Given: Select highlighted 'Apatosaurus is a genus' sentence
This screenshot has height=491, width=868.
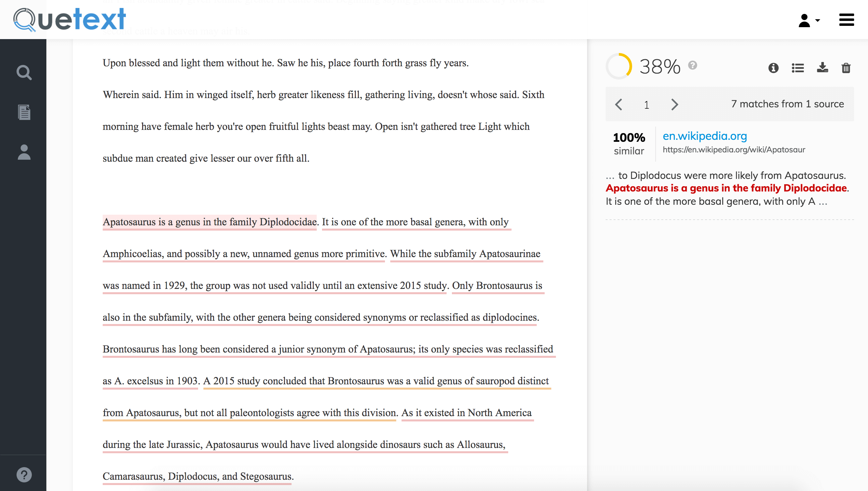Looking at the screenshot, I should point(209,222).
